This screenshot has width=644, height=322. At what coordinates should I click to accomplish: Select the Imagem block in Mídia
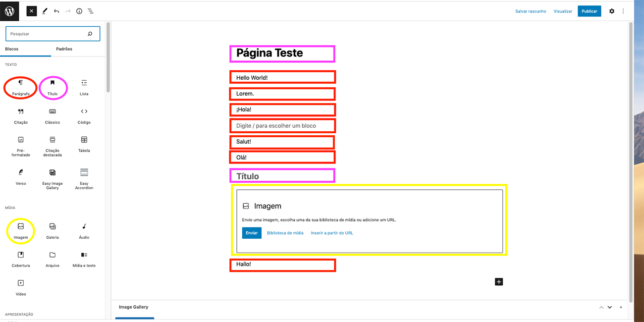[21, 230]
